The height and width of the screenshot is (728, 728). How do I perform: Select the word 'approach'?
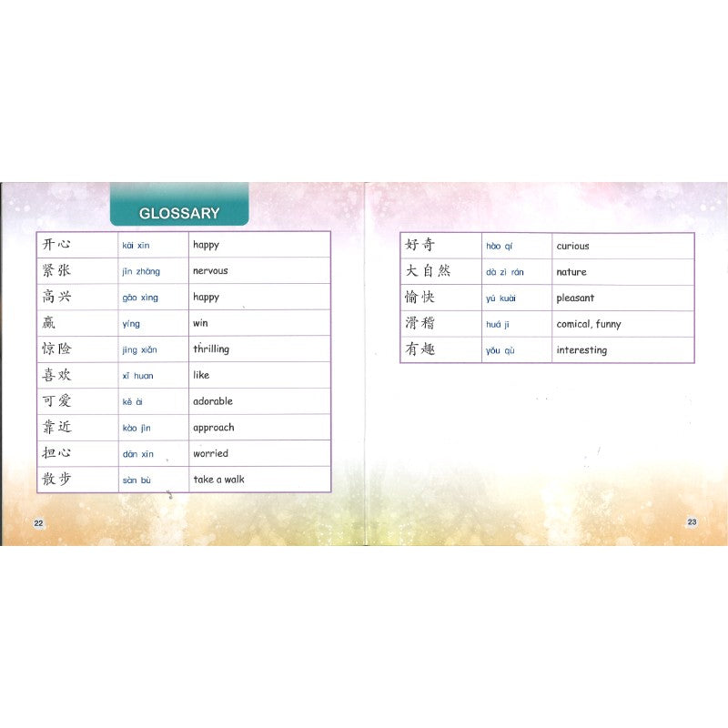(213, 428)
